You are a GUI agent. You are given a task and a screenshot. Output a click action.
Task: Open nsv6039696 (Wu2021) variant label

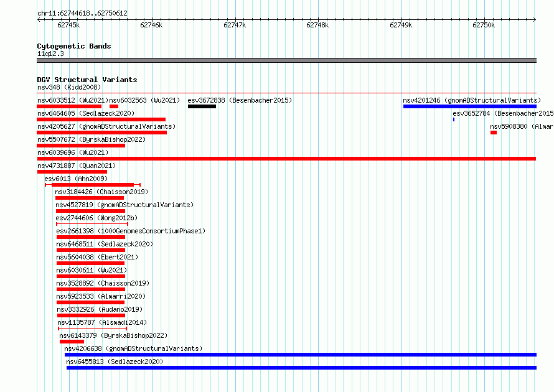tap(73, 152)
